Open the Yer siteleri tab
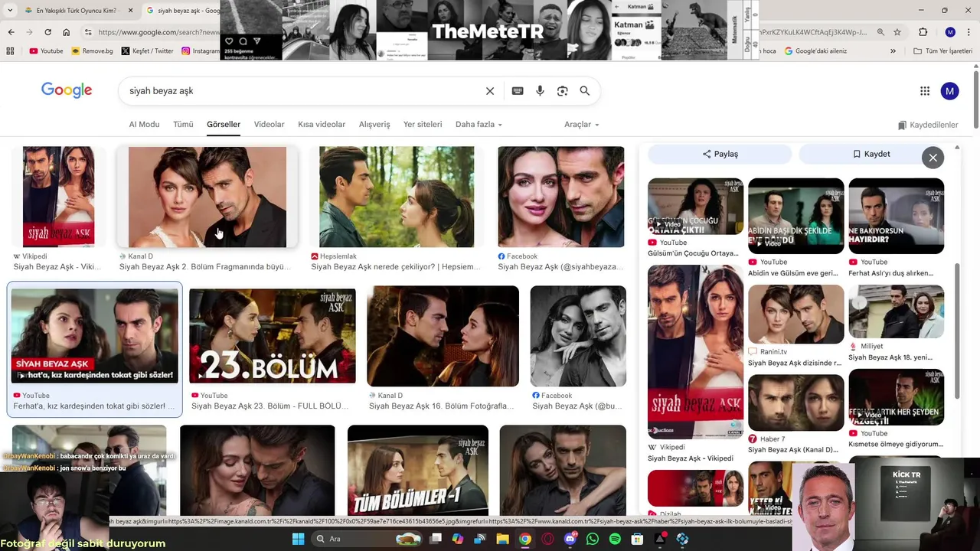The width and height of the screenshot is (980, 551). coord(423,124)
